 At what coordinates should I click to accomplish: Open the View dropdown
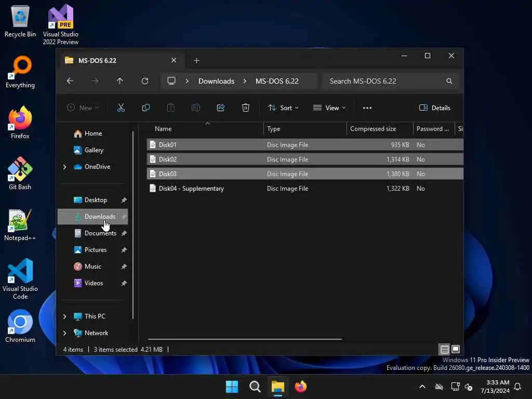(x=329, y=108)
